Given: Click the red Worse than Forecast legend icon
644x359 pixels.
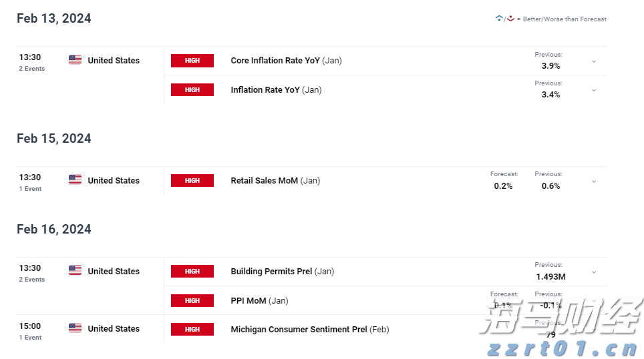Looking at the screenshot, I should click(x=510, y=19).
